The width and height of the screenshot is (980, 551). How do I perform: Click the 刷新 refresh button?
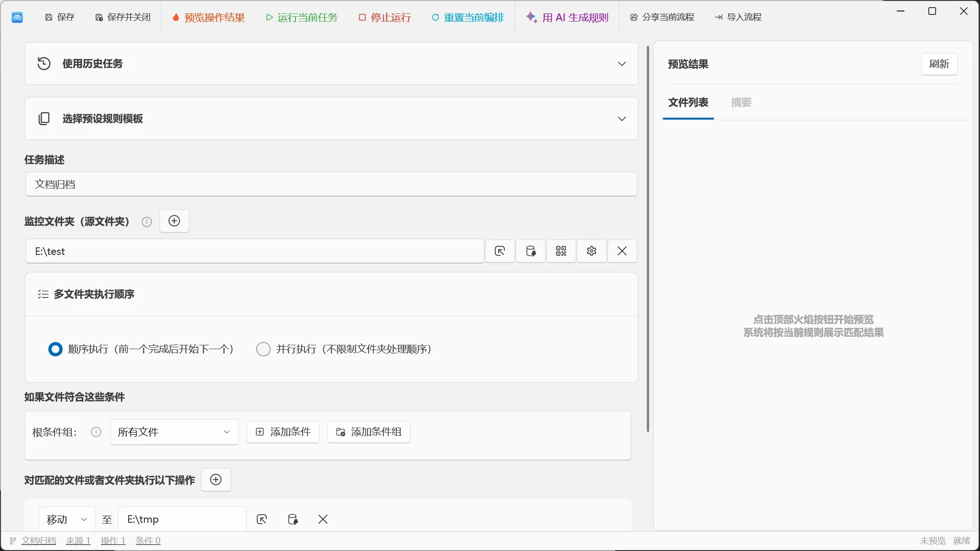point(939,64)
